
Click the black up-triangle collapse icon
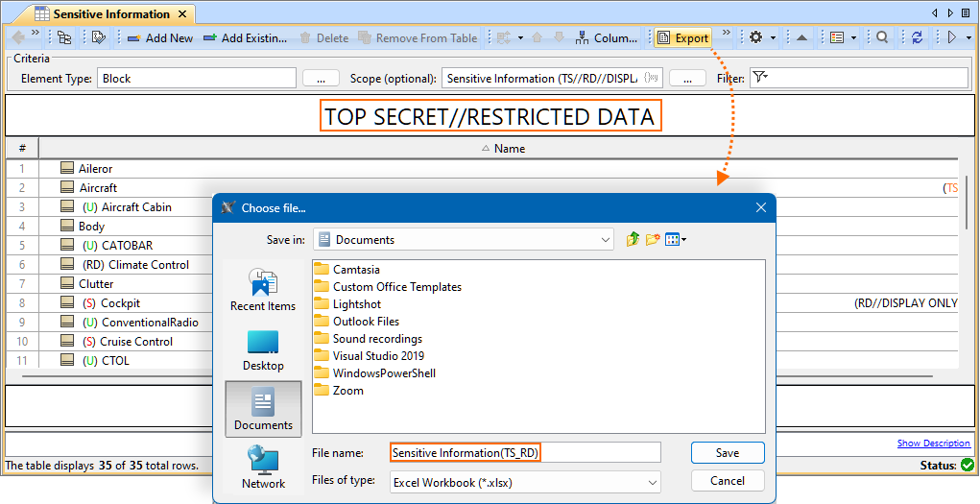(802, 38)
